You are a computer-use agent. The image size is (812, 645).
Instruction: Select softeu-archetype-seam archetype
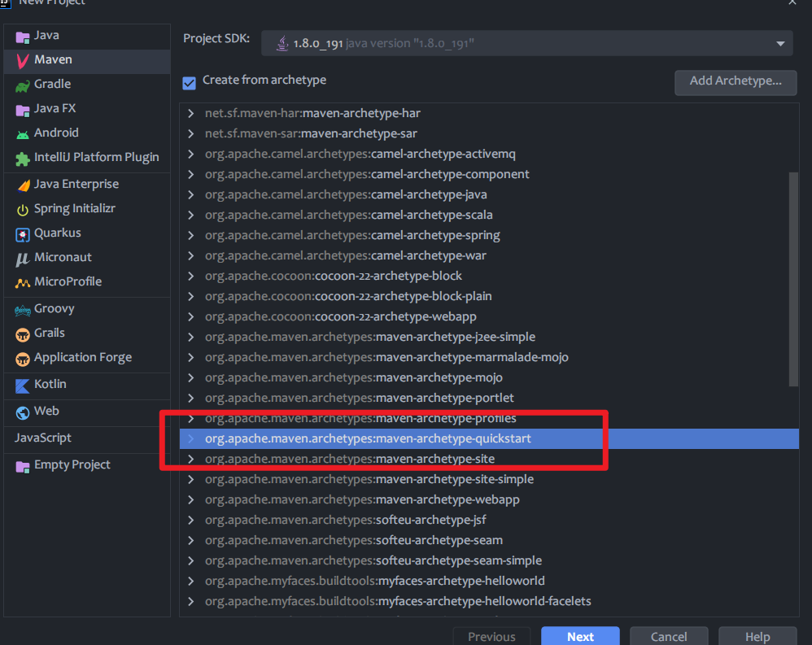489,540
